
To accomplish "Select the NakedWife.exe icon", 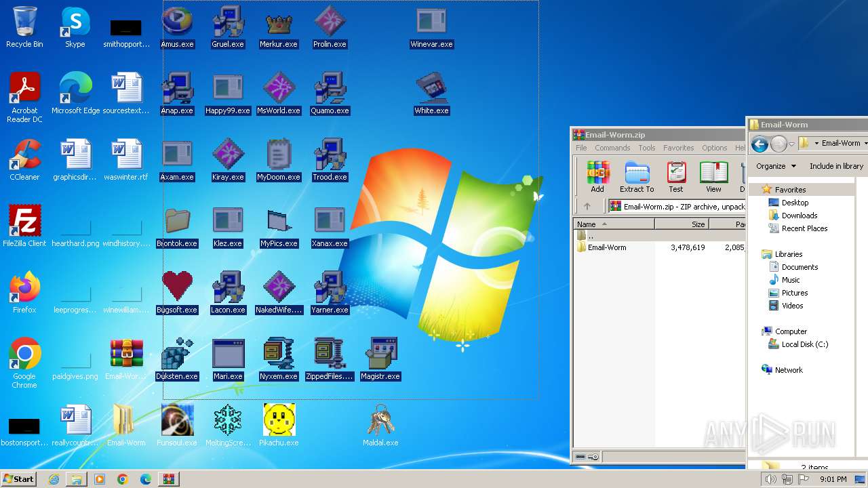I will pyautogui.click(x=279, y=293).
